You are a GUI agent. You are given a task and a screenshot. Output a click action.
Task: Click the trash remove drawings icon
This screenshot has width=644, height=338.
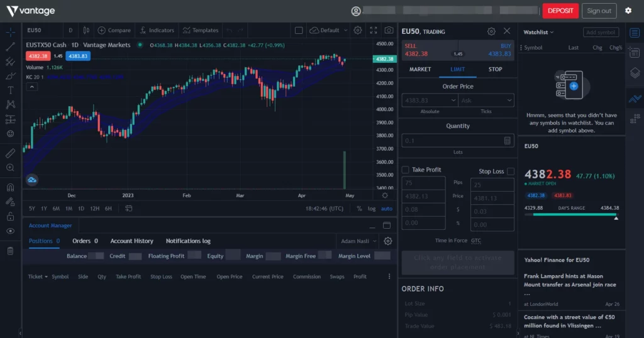10,251
